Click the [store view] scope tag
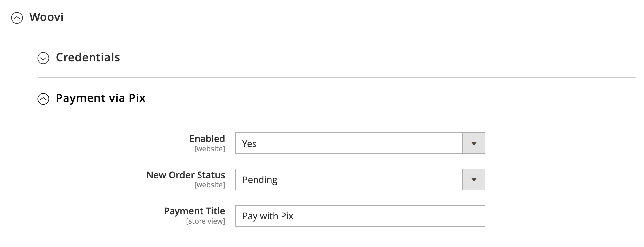Image resolution: width=644 pixels, height=247 pixels. [205, 221]
